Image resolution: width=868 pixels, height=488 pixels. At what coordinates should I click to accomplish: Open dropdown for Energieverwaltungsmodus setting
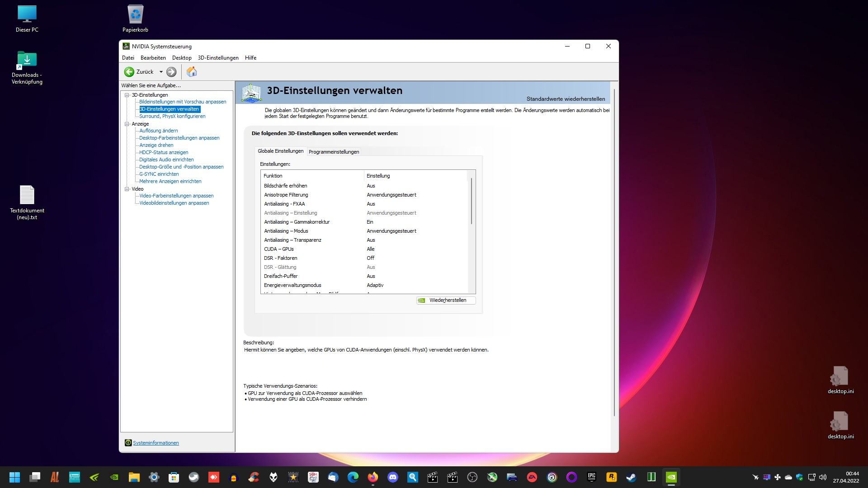416,285
